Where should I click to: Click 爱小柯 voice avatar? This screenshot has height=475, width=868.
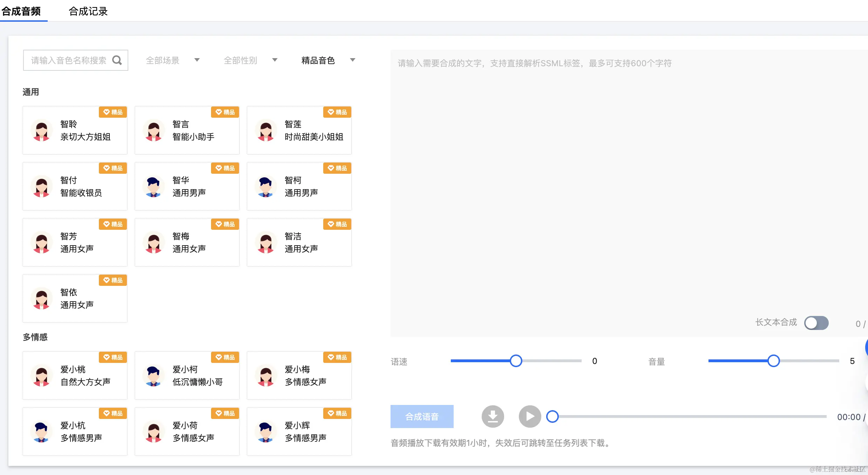coord(154,376)
